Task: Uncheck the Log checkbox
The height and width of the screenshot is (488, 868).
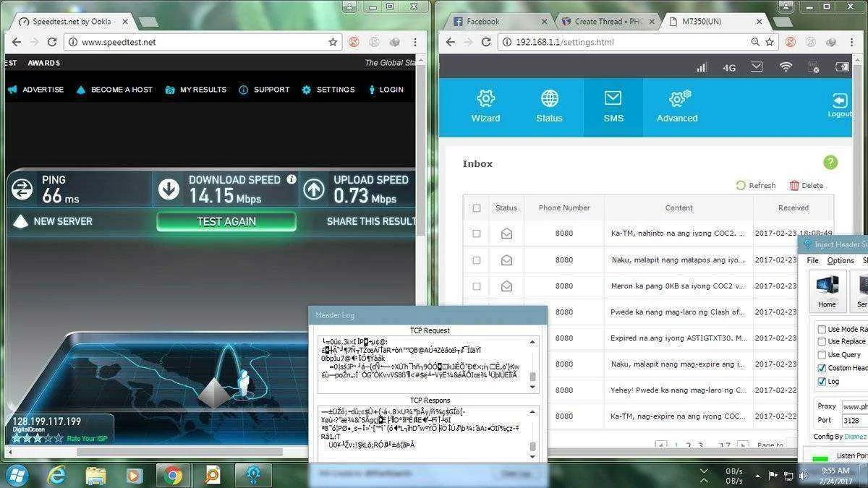Action: tap(822, 381)
